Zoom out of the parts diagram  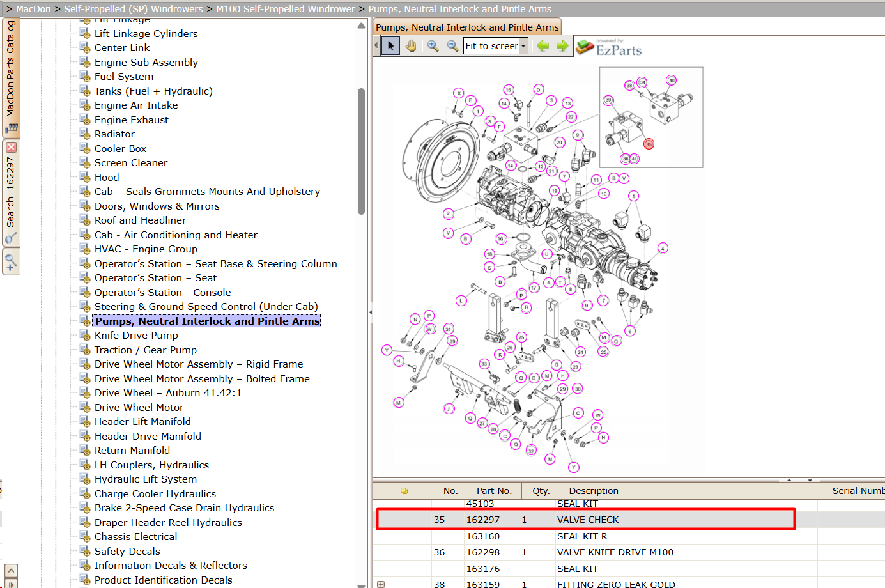452,46
